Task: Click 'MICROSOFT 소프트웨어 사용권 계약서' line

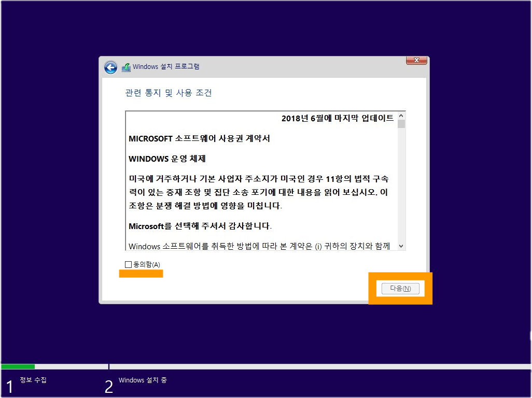Action: click(x=200, y=138)
